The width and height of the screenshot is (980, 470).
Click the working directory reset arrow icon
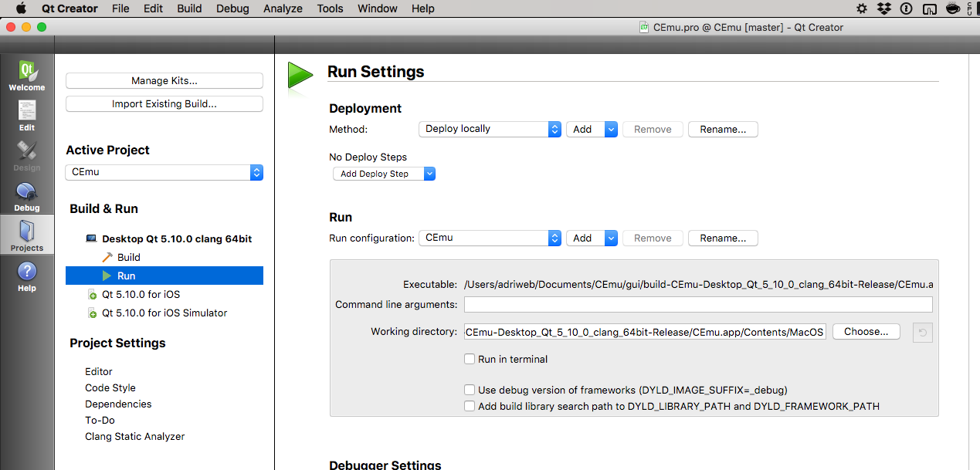[922, 332]
